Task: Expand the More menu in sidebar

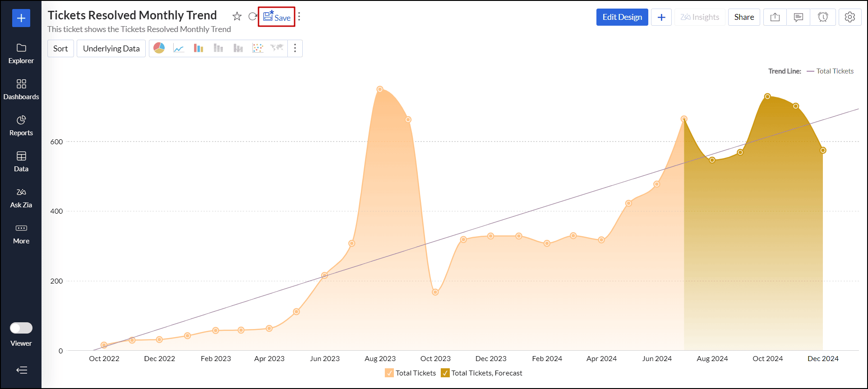Action: (21, 233)
